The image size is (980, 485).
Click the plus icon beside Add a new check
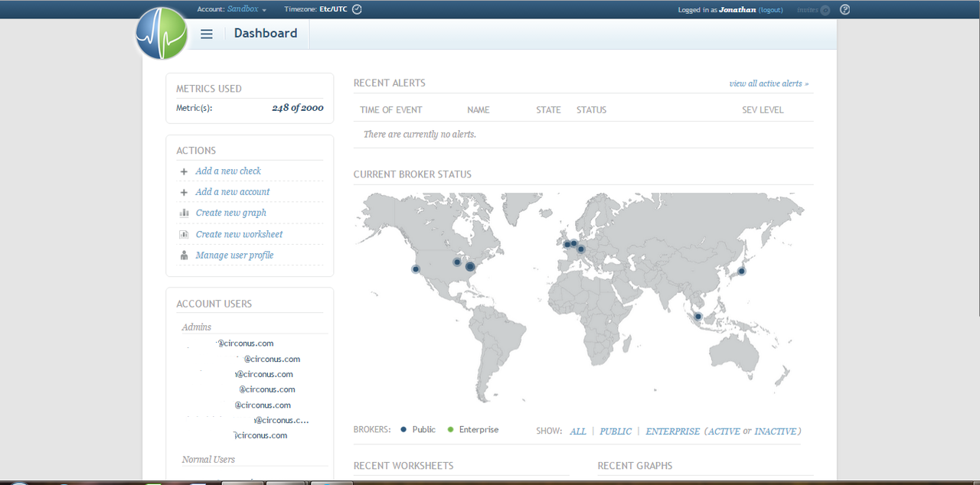(x=184, y=171)
